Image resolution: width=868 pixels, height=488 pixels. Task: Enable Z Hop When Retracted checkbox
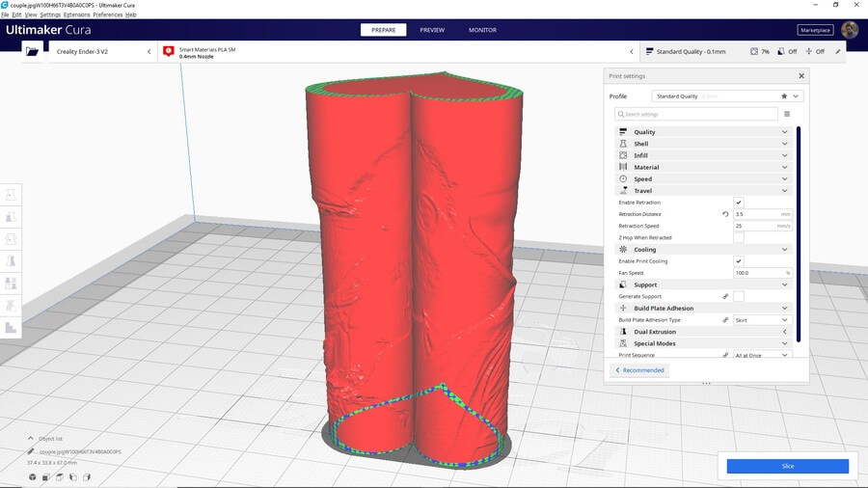[739, 237]
